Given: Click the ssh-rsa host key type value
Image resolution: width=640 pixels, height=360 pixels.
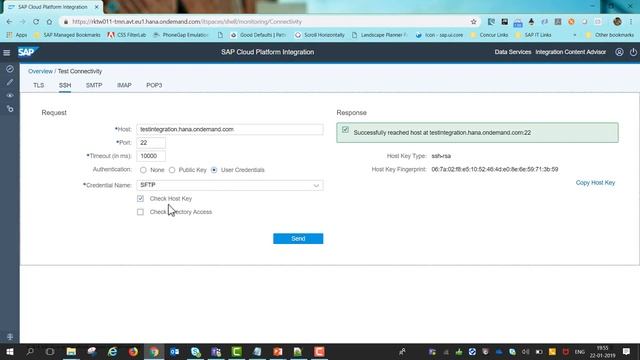Looking at the screenshot, I should [x=441, y=156].
